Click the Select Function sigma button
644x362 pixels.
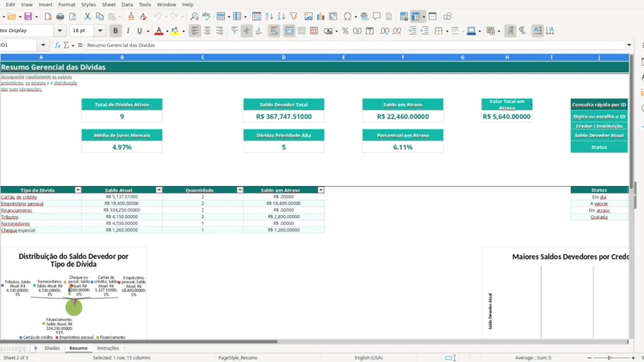pyautogui.click(x=66, y=45)
